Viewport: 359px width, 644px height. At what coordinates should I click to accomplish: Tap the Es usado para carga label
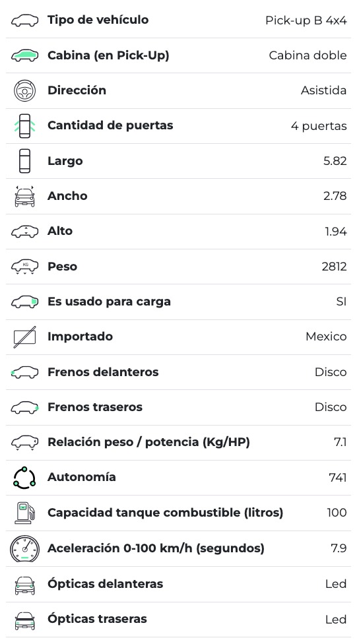tap(110, 302)
